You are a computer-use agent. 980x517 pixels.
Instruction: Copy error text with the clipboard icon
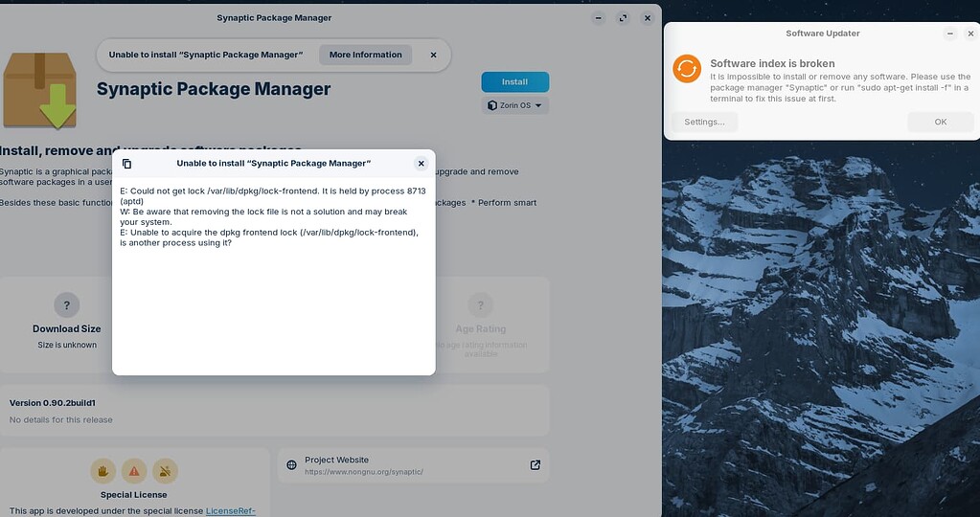tap(126, 164)
